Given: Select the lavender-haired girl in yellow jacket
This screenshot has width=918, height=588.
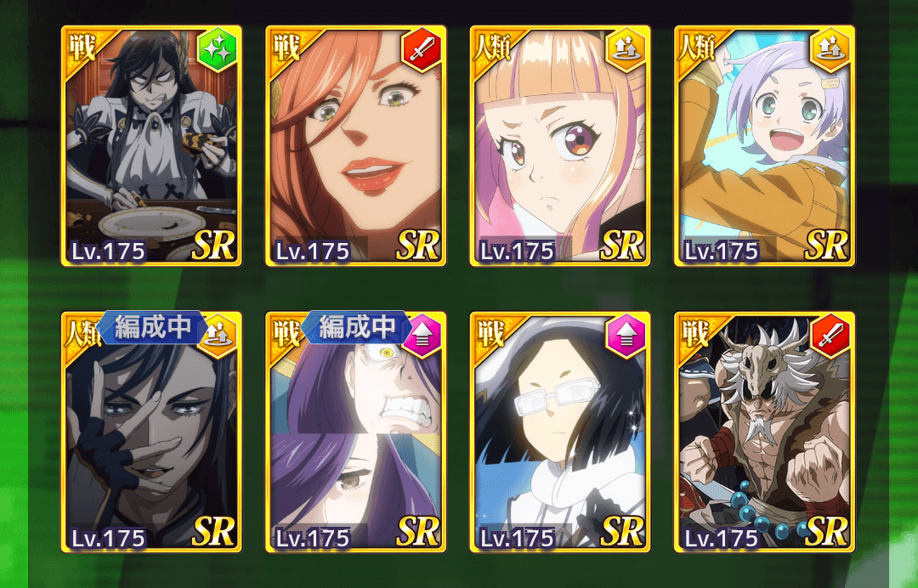Looking at the screenshot, I should pyautogui.click(x=765, y=145).
